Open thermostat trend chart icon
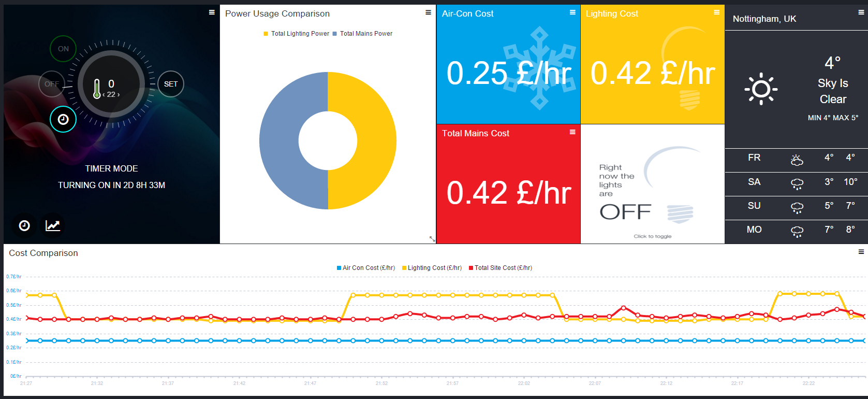The image size is (868, 399). point(53,225)
